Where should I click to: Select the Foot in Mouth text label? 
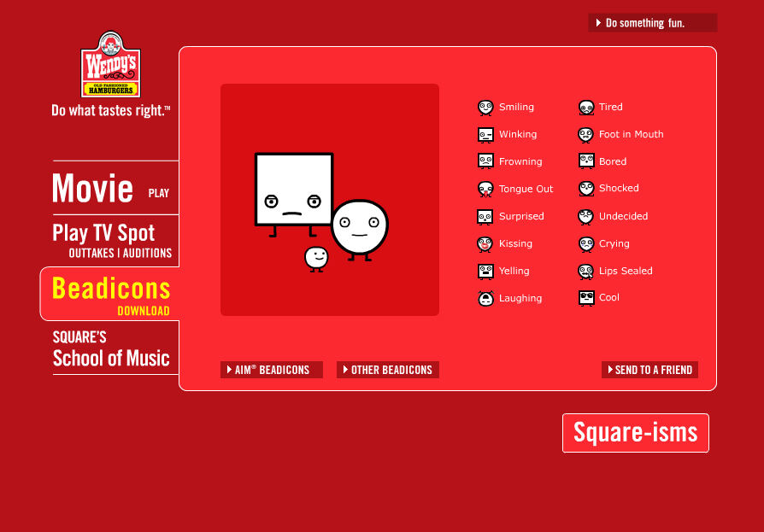click(632, 134)
